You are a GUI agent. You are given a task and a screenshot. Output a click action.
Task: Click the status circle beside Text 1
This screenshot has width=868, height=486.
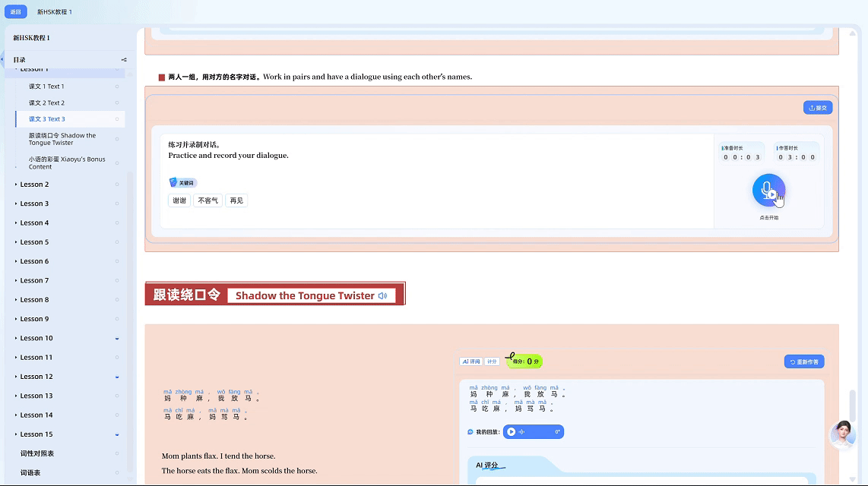coord(117,87)
